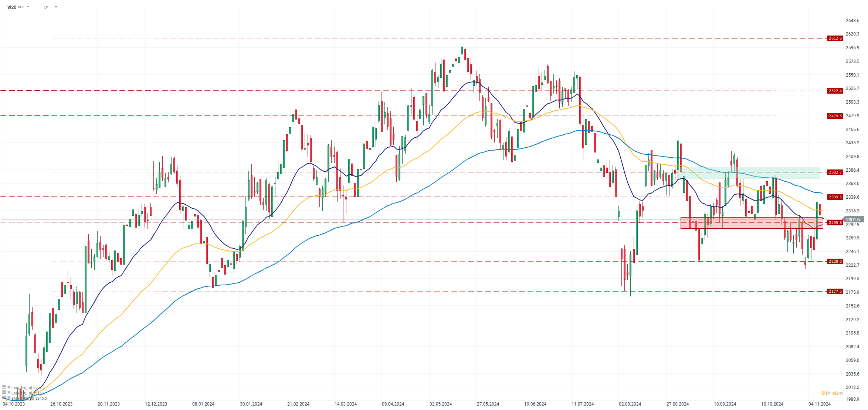Remove the EMA 100 indicator with X
Image resolution: width=868 pixels, height=410 pixels.
(9, 397)
